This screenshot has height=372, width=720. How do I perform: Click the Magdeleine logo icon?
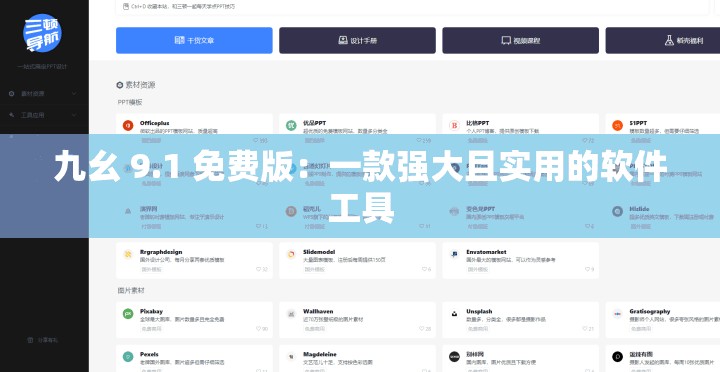[291, 356]
